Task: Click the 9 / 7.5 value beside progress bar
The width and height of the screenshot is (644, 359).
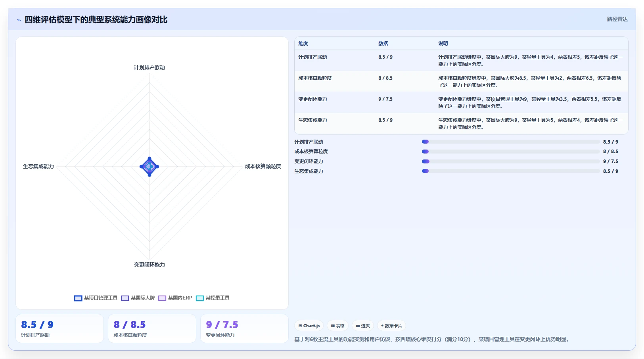Action: 611,161
